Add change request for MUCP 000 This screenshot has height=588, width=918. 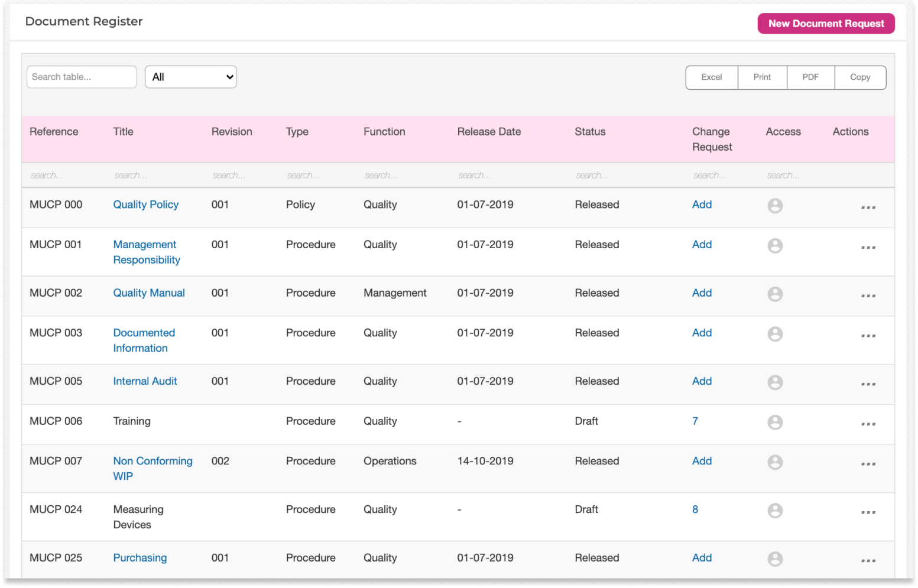click(x=702, y=204)
